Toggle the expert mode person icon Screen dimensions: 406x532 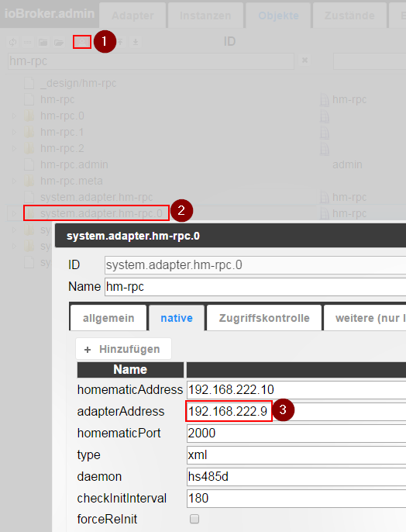point(82,42)
